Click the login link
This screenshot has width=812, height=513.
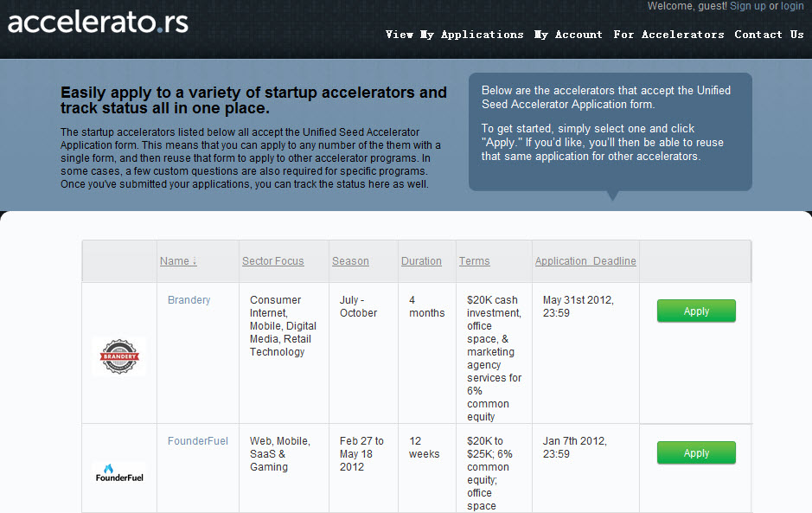pos(792,6)
